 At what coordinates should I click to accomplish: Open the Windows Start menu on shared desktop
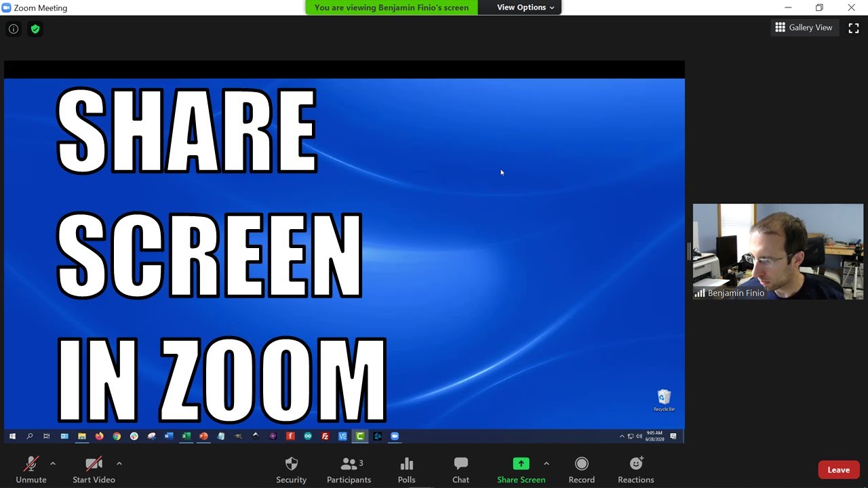tap(12, 436)
